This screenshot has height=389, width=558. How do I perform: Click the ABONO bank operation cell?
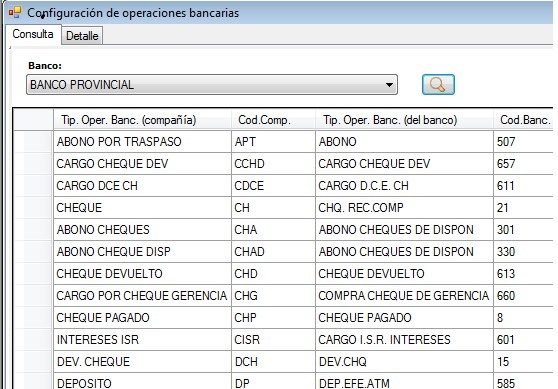coord(404,142)
